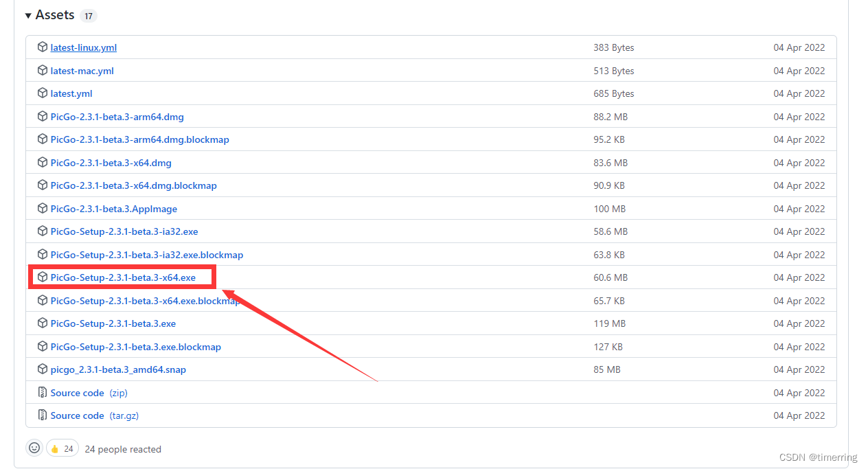868x469 pixels.
Task: Click the 85 MB size value
Action: pyautogui.click(x=607, y=369)
